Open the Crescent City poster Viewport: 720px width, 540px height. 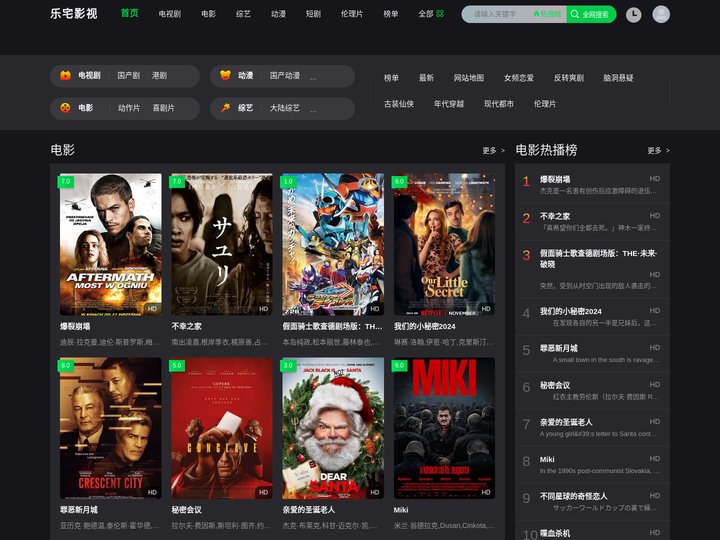click(x=111, y=428)
